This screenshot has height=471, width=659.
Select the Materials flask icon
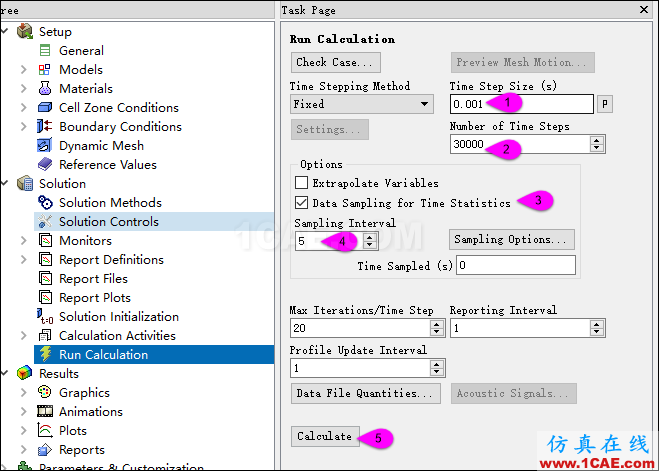point(45,89)
